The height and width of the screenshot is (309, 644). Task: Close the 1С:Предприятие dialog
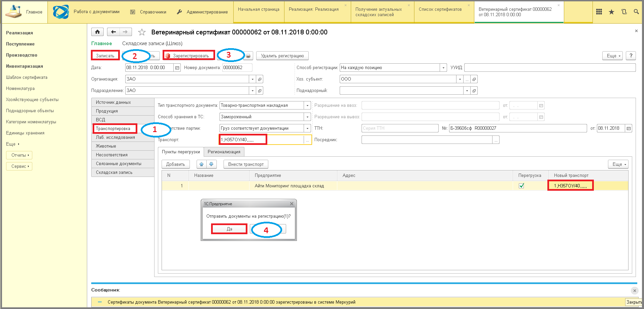tap(292, 204)
